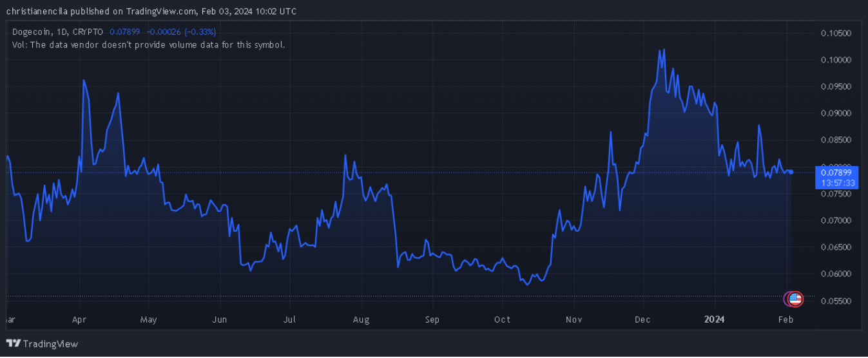868x358 pixels.
Task: Click the 0.05500 level on price axis
Action: (x=835, y=301)
